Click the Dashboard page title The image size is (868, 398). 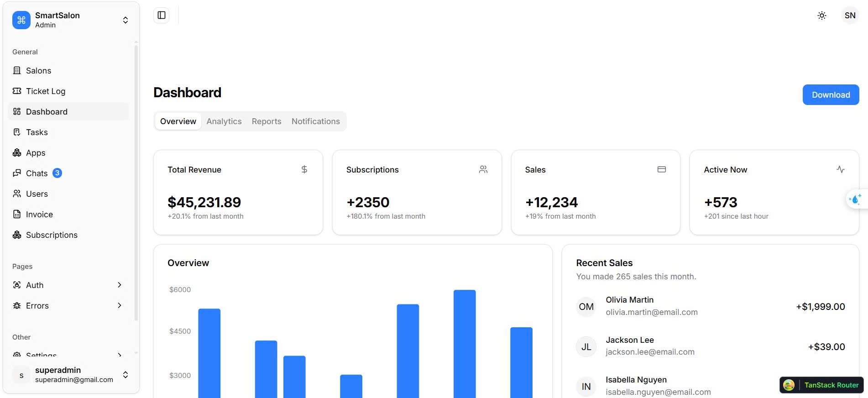pyautogui.click(x=187, y=93)
